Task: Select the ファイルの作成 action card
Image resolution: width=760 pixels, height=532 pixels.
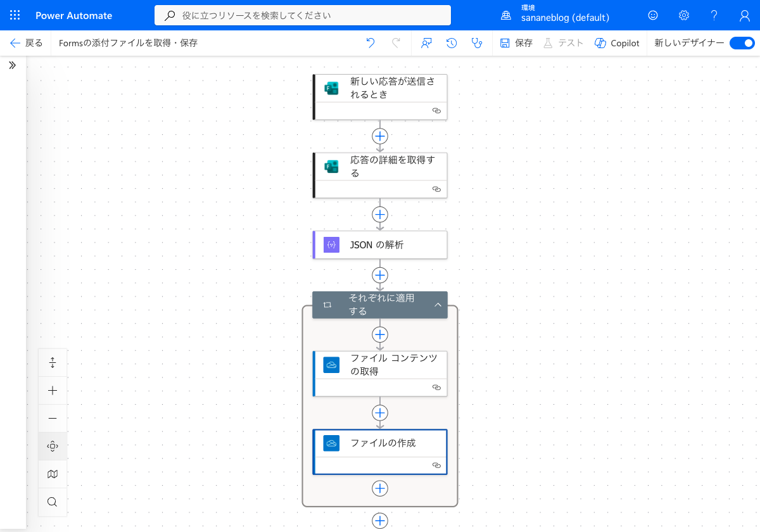Action: [x=380, y=452]
